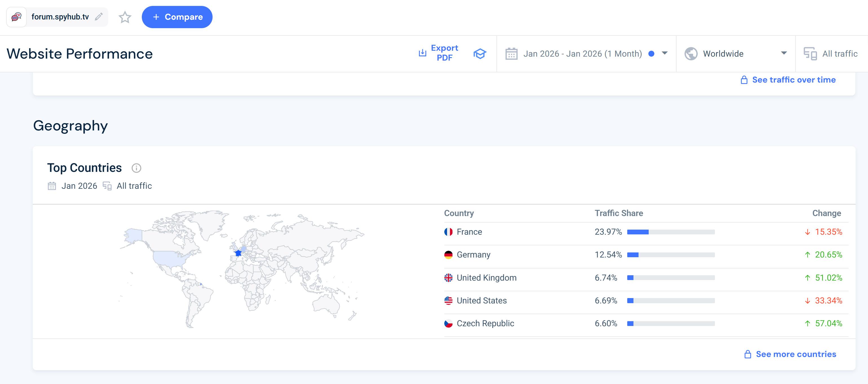Click France highlighted on the world map
Viewport: 868px width, 384px height.
[x=238, y=253]
